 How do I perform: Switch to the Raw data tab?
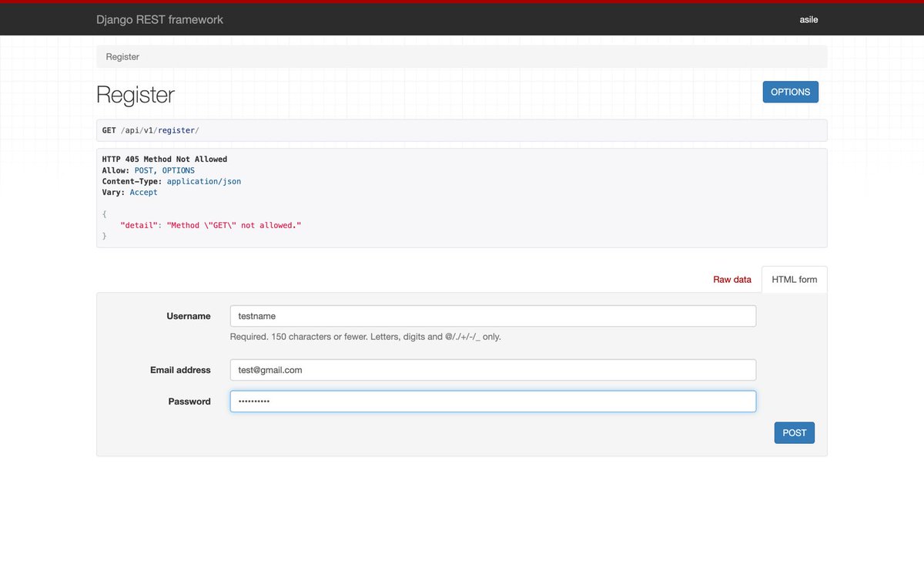click(x=732, y=280)
